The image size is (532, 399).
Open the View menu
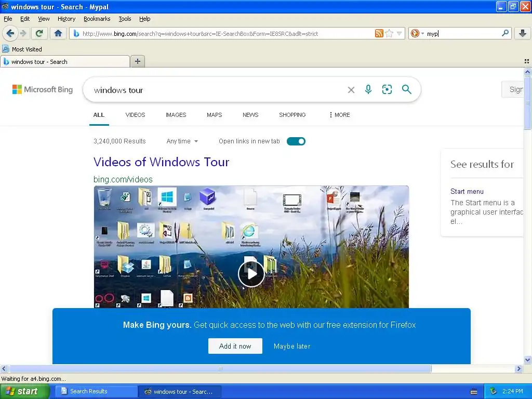click(44, 19)
